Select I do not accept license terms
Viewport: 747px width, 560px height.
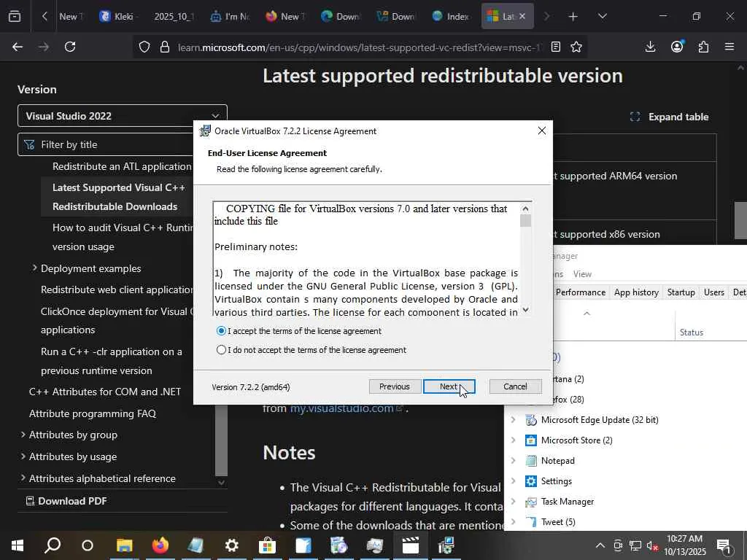pyautogui.click(x=221, y=350)
